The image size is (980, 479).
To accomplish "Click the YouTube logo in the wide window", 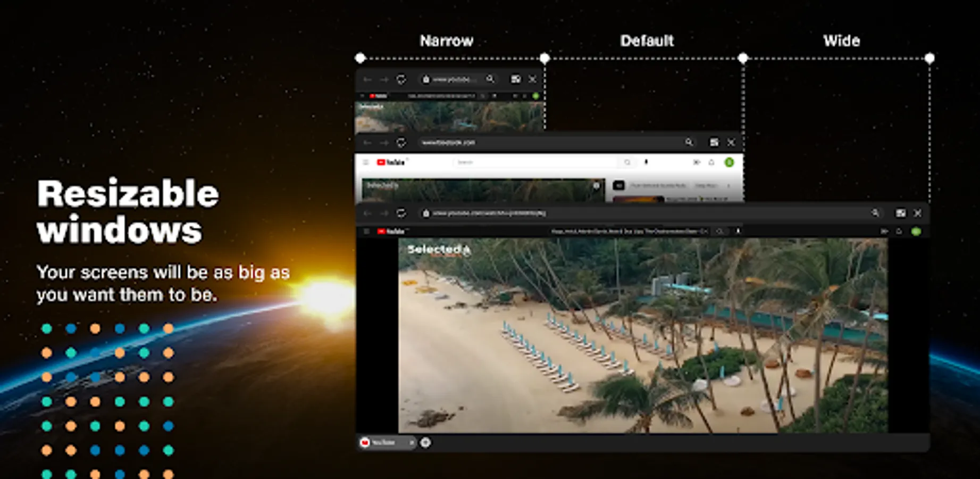I will coord(391,232).
